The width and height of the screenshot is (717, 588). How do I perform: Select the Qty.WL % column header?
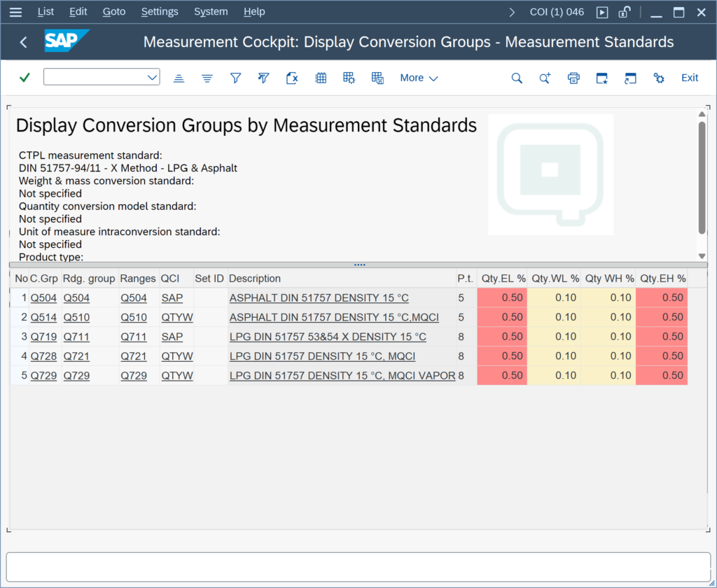555,279
